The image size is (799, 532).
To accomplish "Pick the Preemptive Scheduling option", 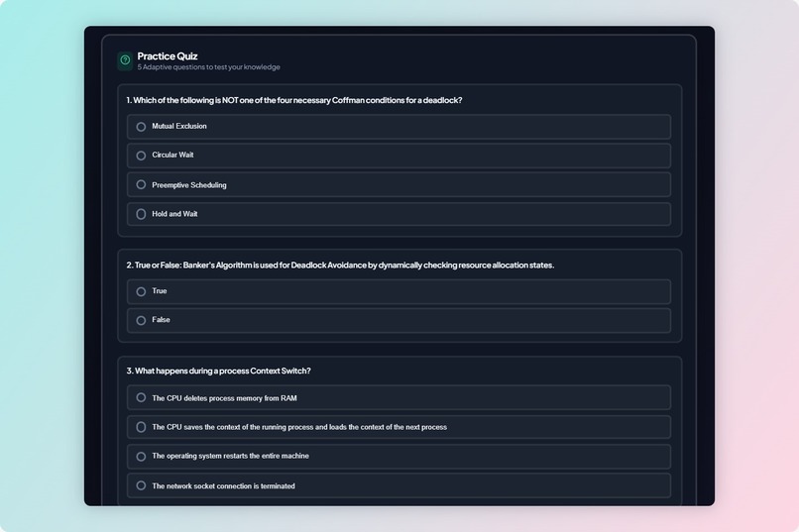I will point(399,185).
